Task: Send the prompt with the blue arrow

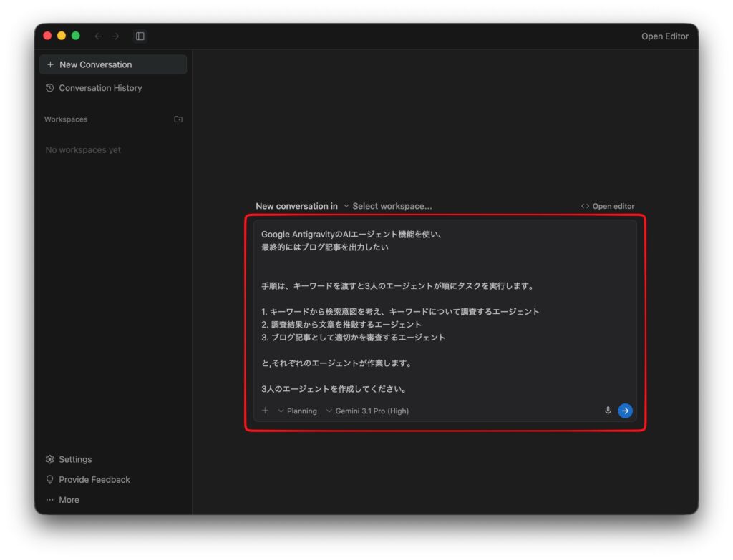Action: point(625,411)
